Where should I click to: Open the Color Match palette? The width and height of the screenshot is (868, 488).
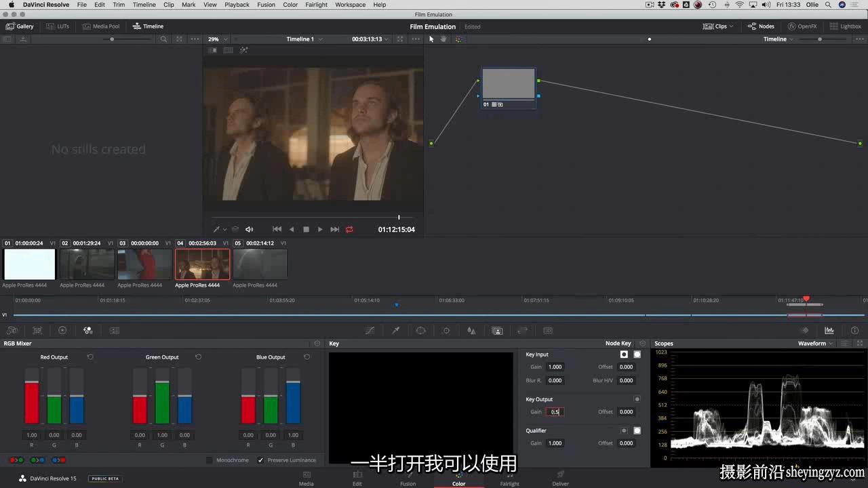(37, 330)
